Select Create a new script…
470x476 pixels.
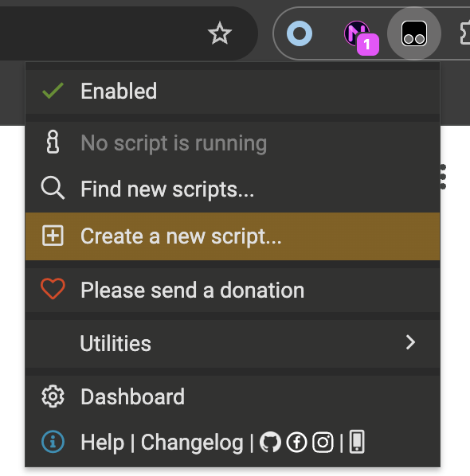click(233, 236)
